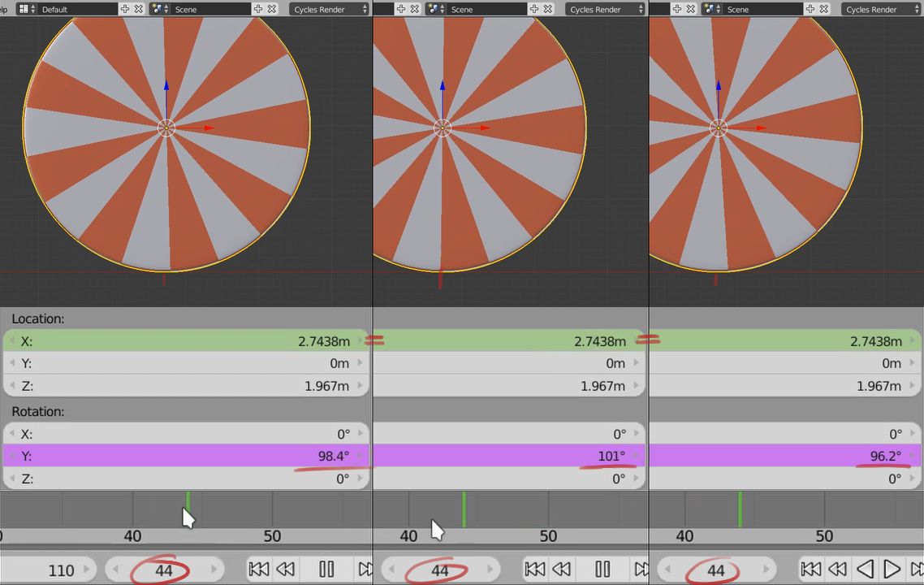
Task: Click the Scene name field in middle panel
Action: pyautogui.click(x=486, y=9)
